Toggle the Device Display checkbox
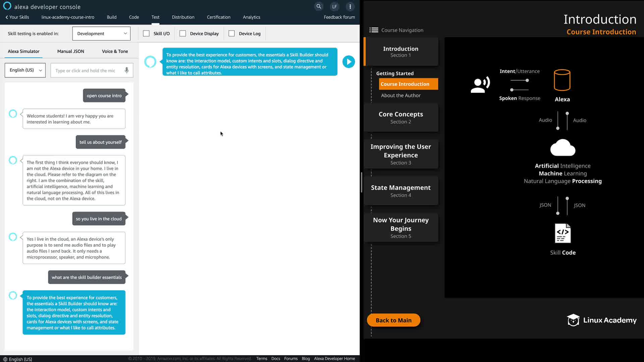The height and width of the screenshot is (362, 644). [x=183, y=34]
